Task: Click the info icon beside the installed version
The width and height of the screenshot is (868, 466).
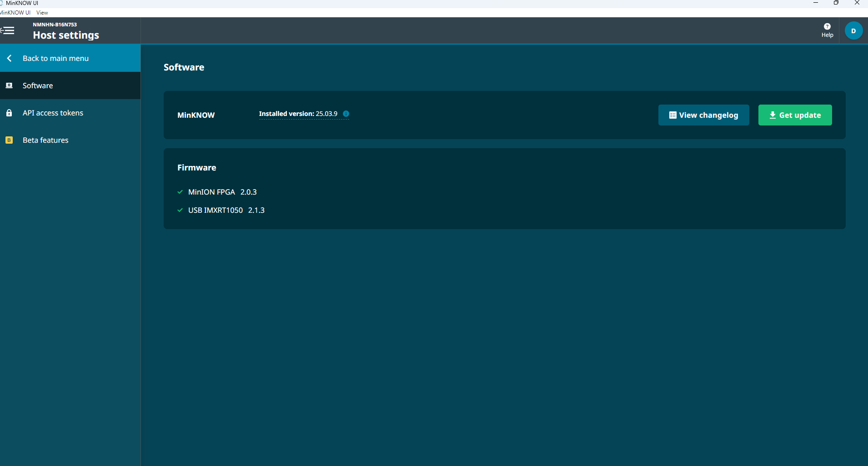Action: [346, 114]
